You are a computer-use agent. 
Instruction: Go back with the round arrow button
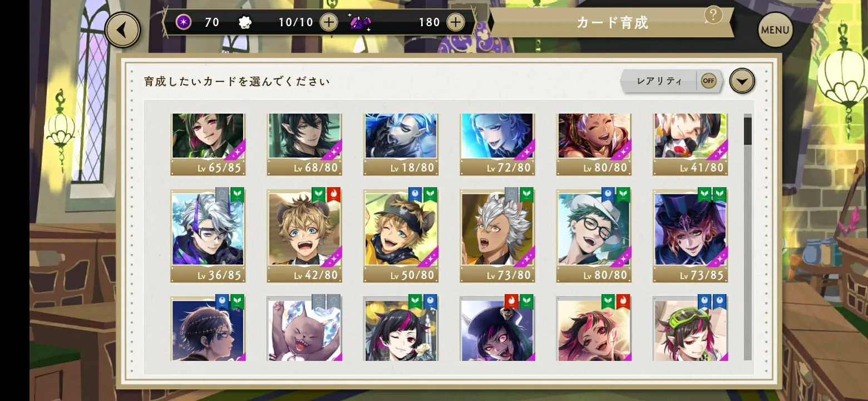coord(122,30)
